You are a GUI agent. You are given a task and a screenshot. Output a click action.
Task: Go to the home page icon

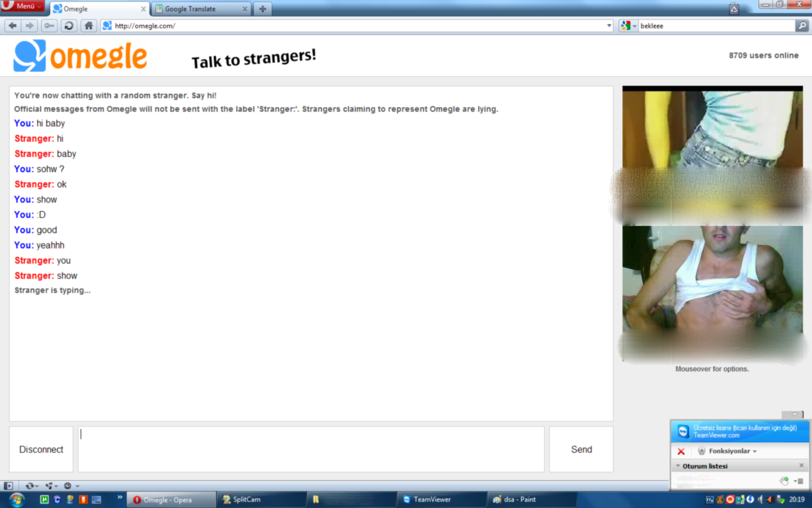pos(89,25)
